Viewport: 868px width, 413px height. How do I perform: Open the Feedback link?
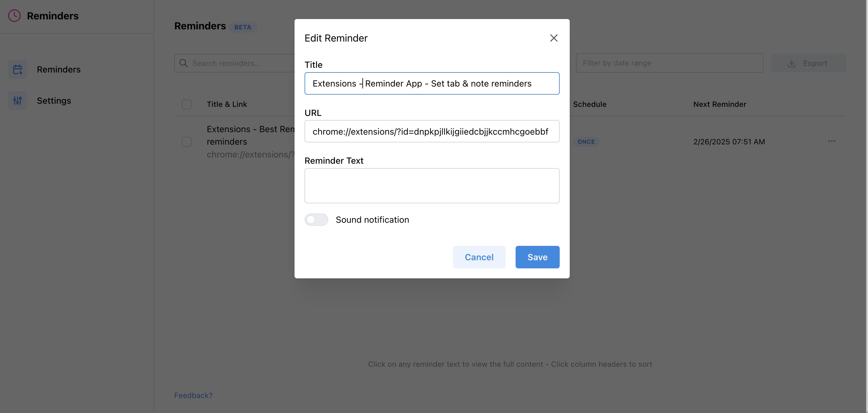click(x=193, y=395)
